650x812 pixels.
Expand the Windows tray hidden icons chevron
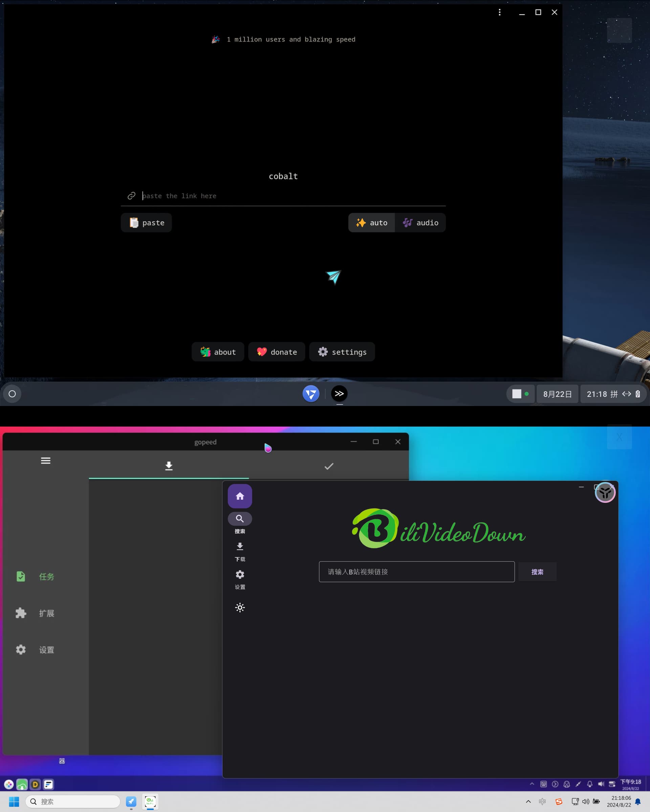point(528,802)
